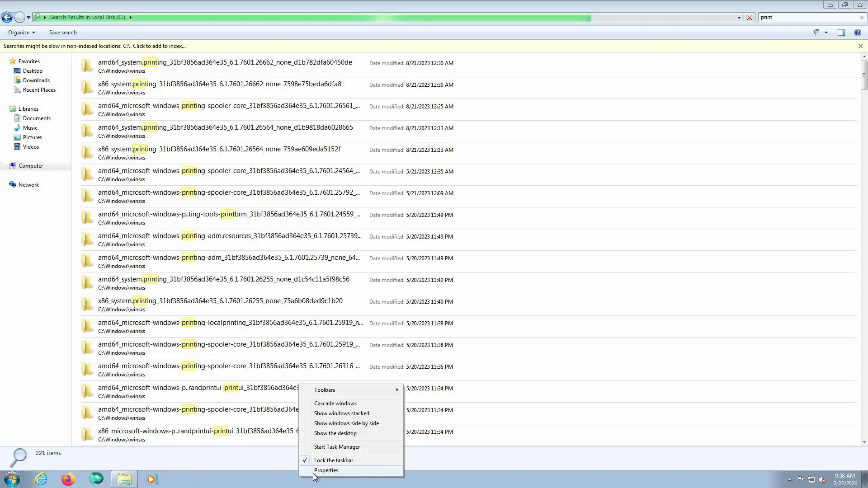Show the preview pane icon
This screenshot has width=868, height=488.
(841, 33)
